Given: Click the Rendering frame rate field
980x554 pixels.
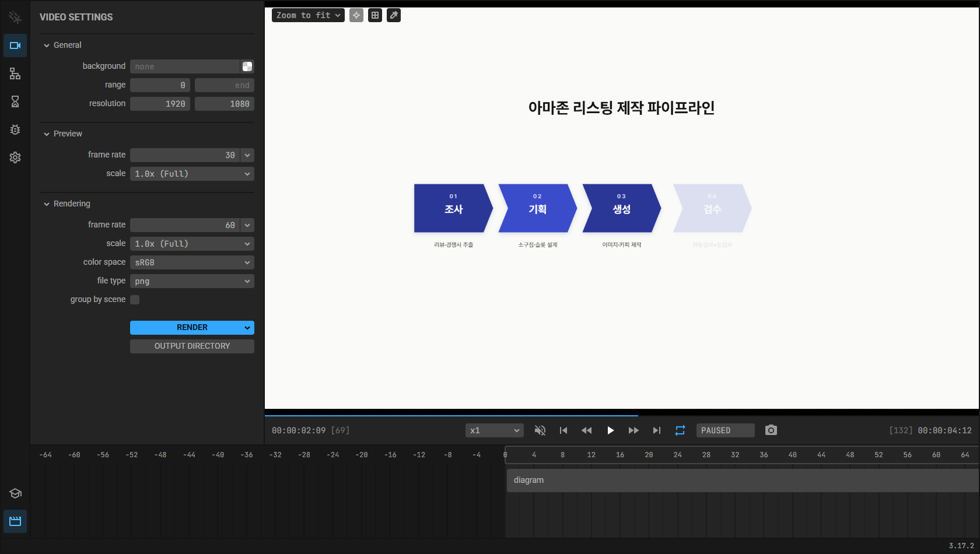Looking at the screenshot, I should click(x=185, y=225).
